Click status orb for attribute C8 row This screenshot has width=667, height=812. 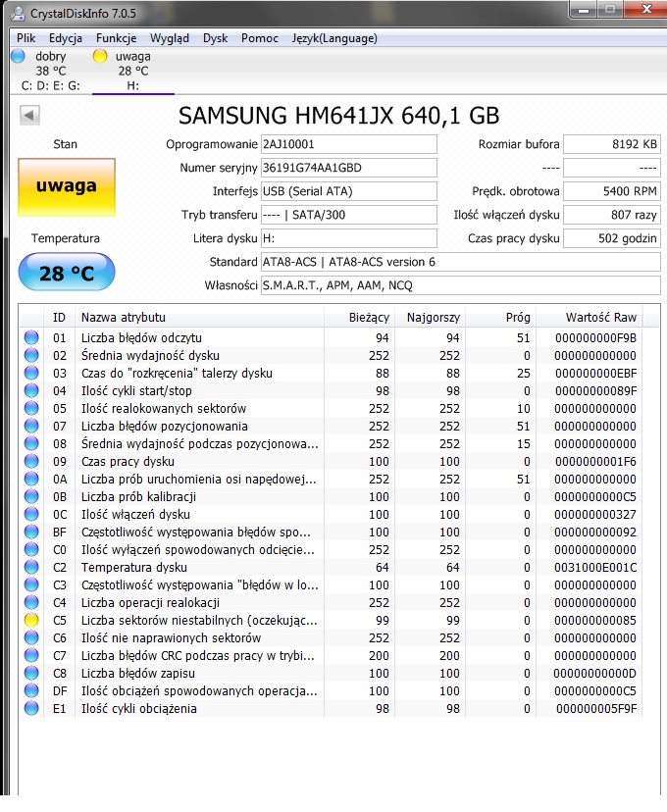(31, 673)
